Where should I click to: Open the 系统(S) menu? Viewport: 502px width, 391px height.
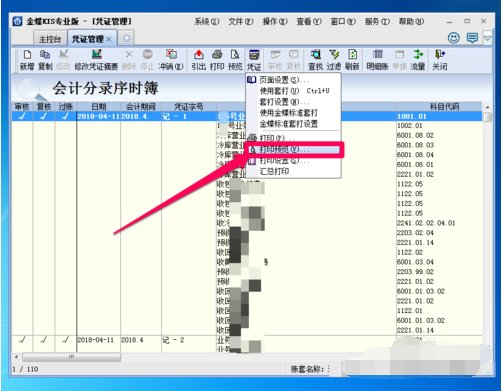[x=207, y=22]
